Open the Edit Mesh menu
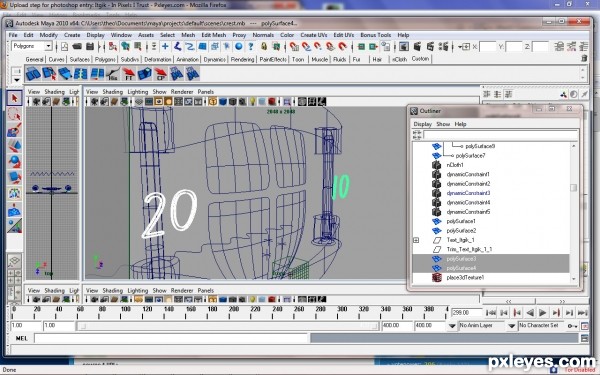This screenshot has height=375, width=600. point(214,35)
